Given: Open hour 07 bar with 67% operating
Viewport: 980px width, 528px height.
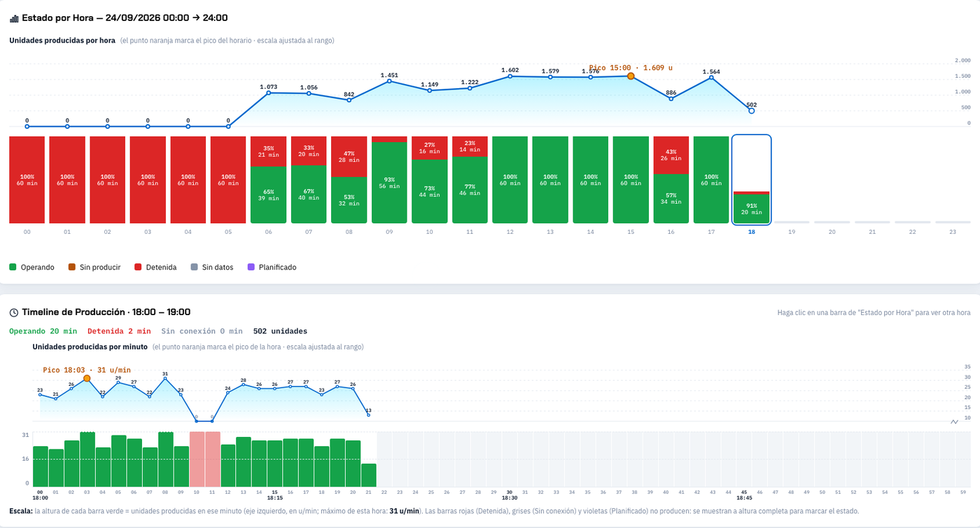Looking at the screenshot, I should click(309, 180).
